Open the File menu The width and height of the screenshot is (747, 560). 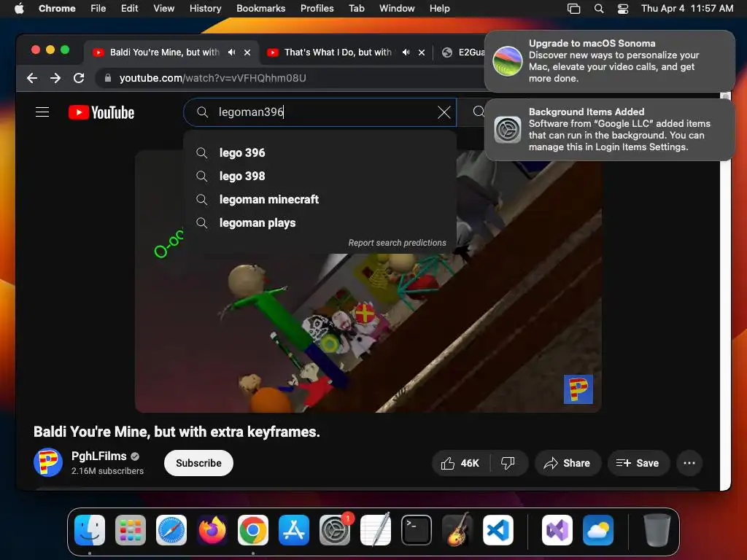98,9
